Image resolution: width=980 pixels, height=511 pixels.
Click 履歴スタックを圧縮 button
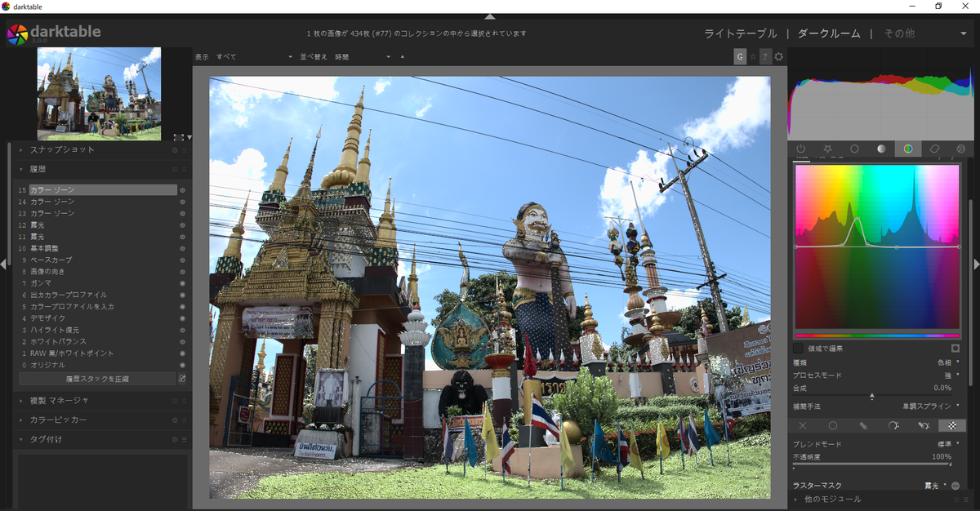click(97, 379)
